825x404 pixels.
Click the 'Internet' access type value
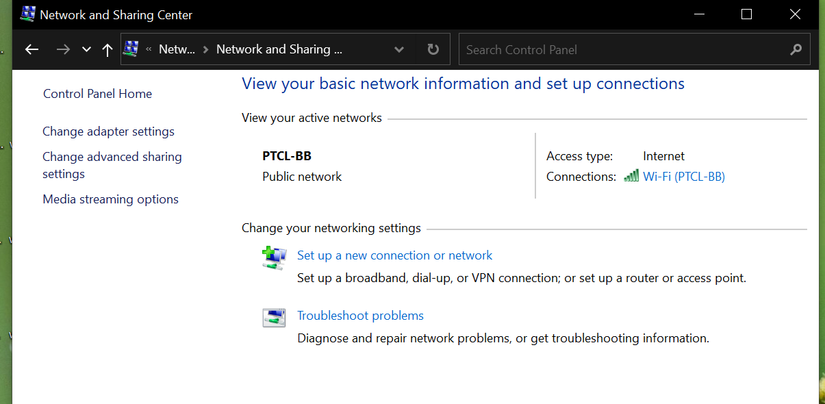(663, 156)
